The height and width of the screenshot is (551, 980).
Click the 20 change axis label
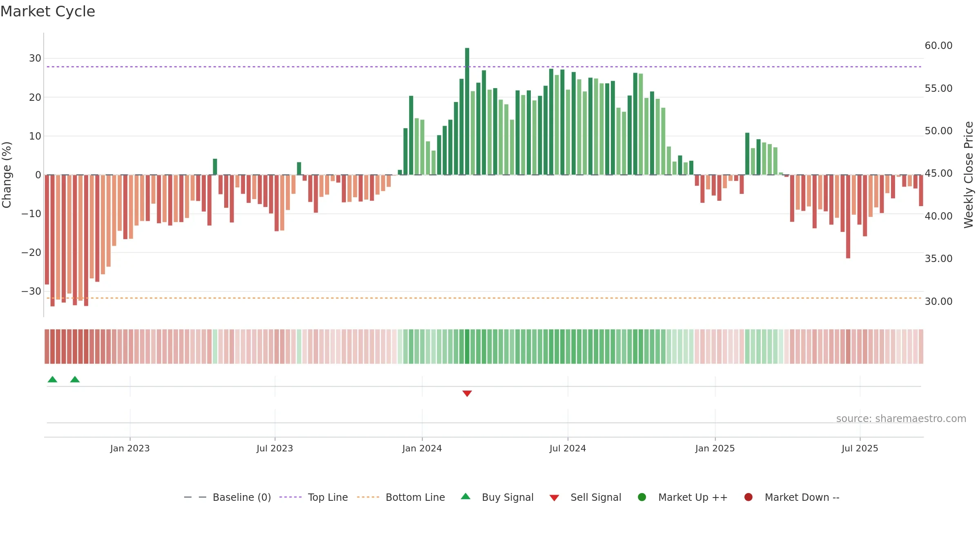tap(35, 97)
